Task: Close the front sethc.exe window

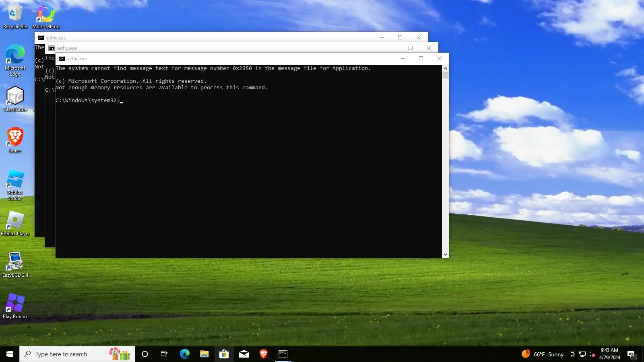Action: [440, 59]
